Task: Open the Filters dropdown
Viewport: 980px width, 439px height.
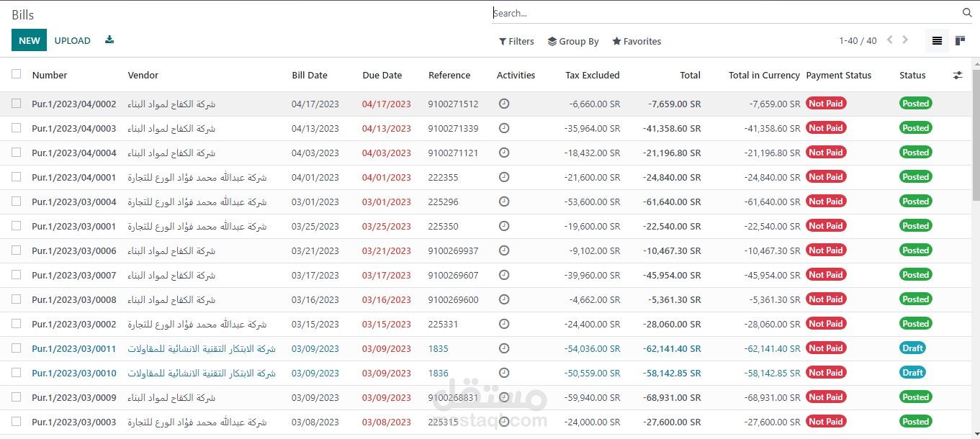Action: [516, 42]
